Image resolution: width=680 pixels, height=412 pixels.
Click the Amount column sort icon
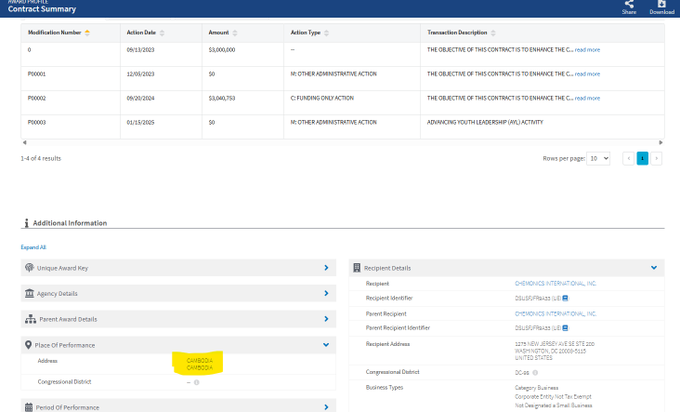235,33
